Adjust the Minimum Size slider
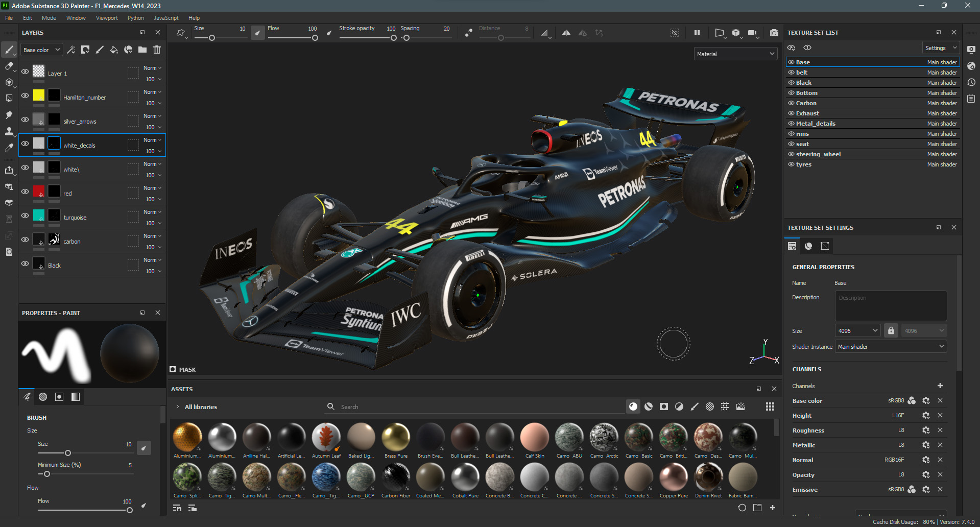Screen dimensions: 980x527 click(x=85, y=474)
